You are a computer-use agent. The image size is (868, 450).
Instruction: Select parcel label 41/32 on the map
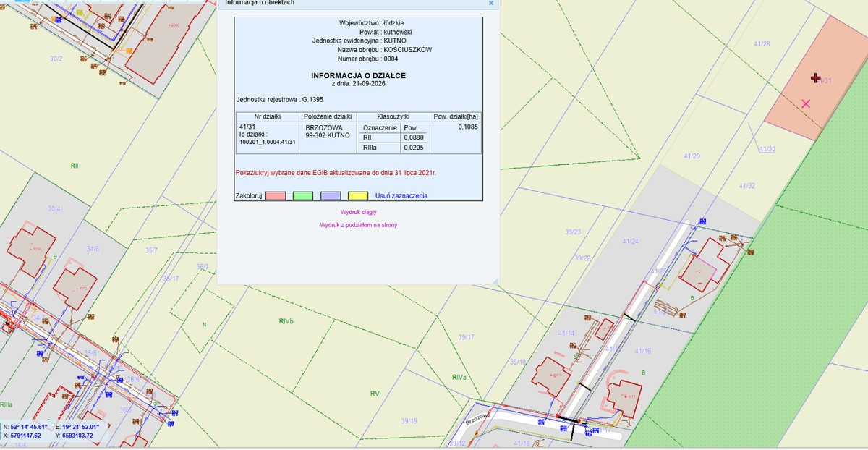point(747,186)
